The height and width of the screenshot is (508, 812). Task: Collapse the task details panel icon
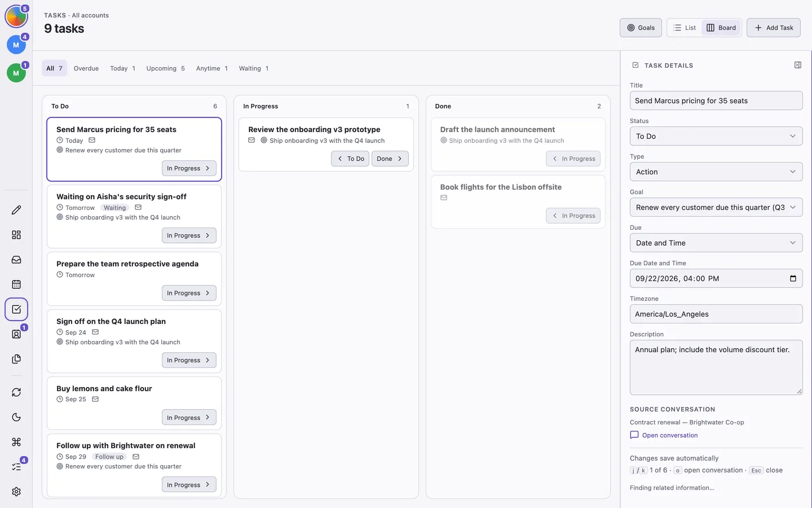pos(798,65)
